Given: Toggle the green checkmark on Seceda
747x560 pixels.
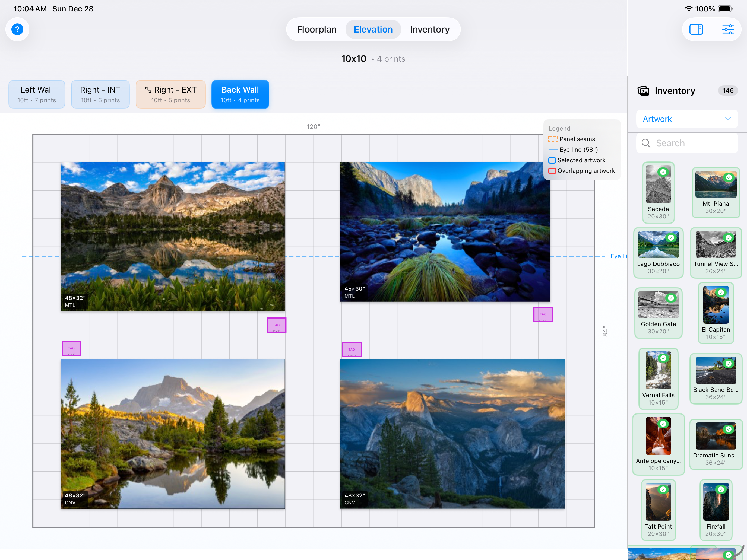Looking at the screenshot, I should pos(663,172).
